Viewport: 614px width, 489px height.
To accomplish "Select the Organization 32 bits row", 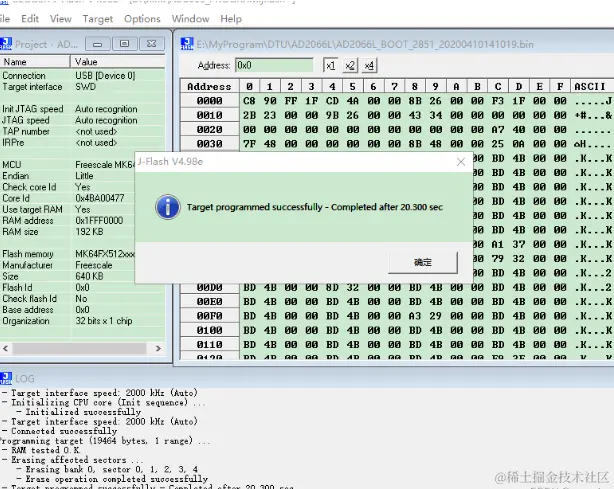I will click(82, 321).
